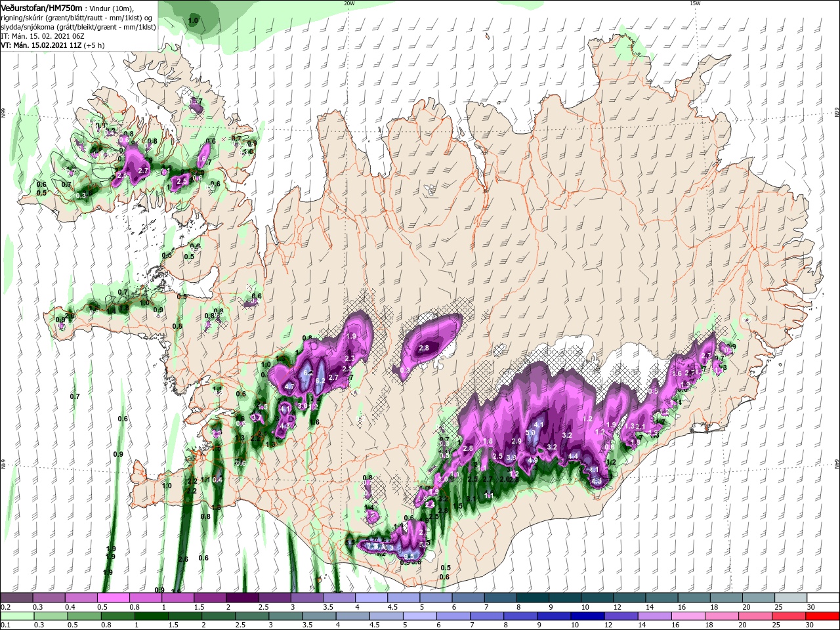This screenshot has height=630, width=840.
Task: Click the 3 gray-green swatch in the lower legend row
Action: click(x=285, y=616)
